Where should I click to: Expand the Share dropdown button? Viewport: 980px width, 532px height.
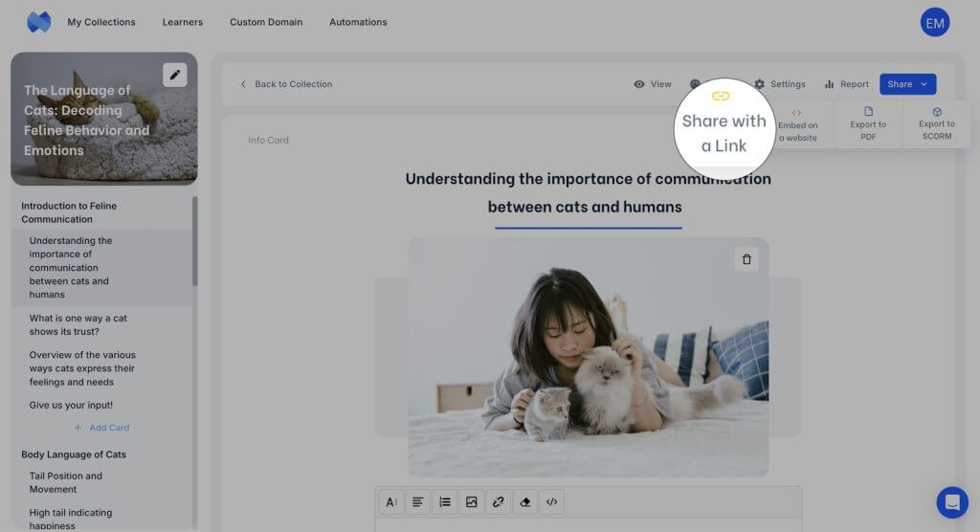(907, 84)
